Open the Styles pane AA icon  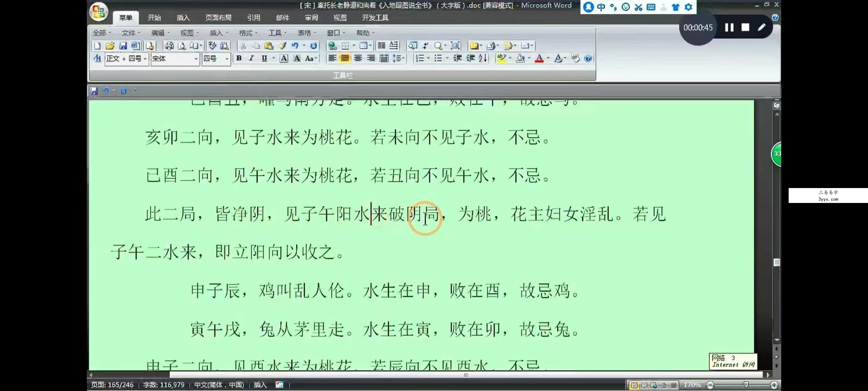tap(97, 58)
